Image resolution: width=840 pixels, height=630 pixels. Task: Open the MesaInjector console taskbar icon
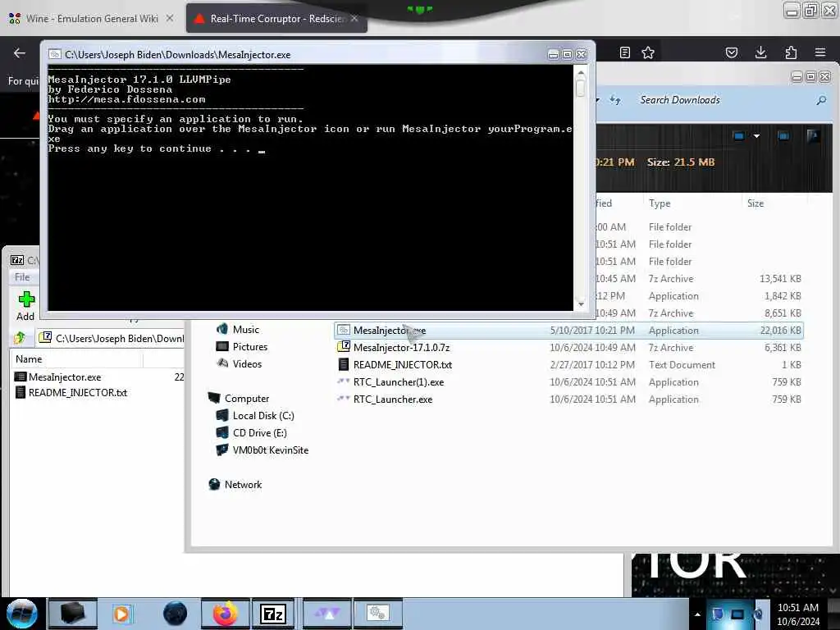click(377, 614)
